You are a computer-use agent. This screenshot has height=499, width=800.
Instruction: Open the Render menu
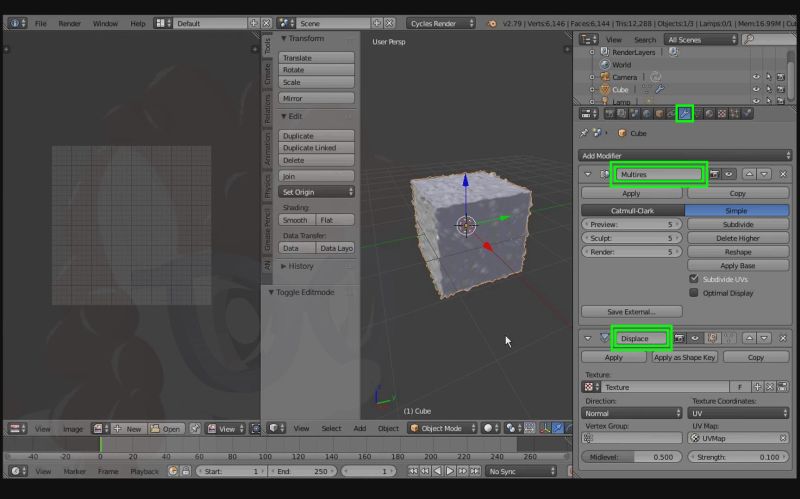(69, 23)
